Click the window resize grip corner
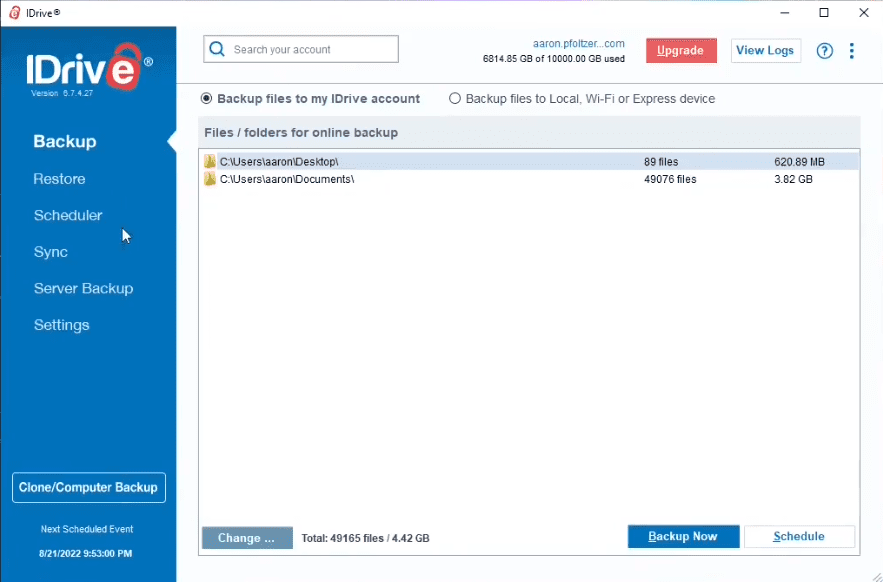 (876, 575)
